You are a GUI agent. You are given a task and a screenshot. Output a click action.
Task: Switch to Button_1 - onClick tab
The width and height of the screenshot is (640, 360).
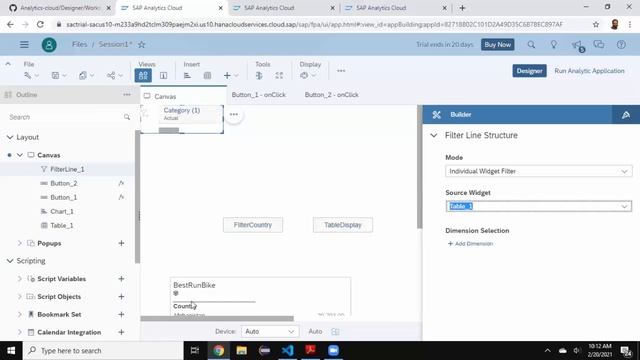[x=259, y=95]
